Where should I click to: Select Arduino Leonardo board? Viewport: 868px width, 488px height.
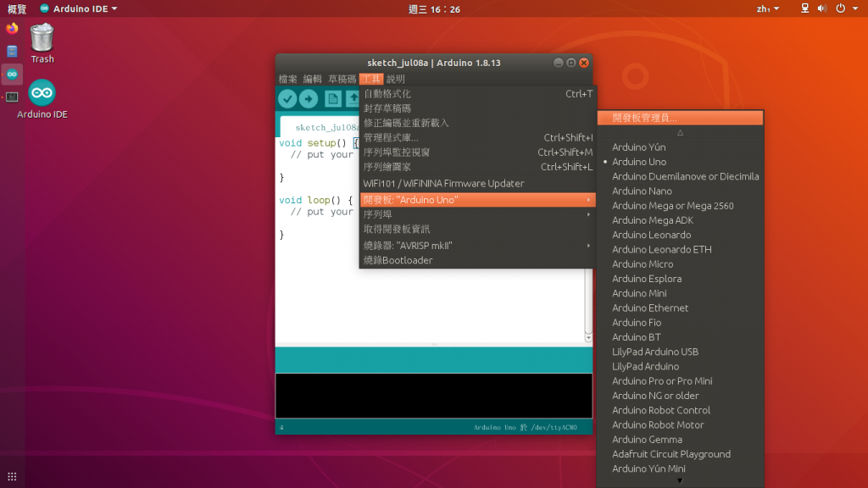point(681,235)
